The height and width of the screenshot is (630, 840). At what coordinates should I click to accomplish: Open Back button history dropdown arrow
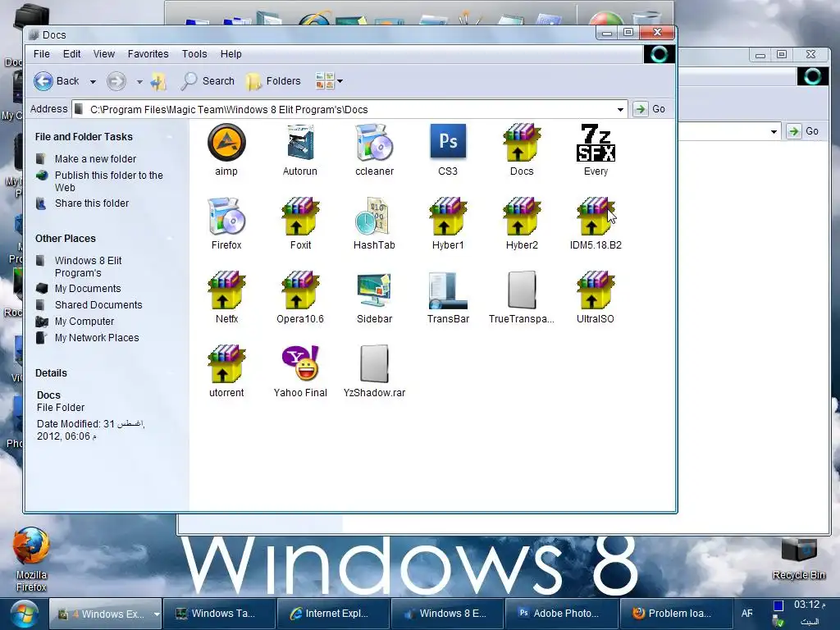pyautogui.click(x=93, y=82)
